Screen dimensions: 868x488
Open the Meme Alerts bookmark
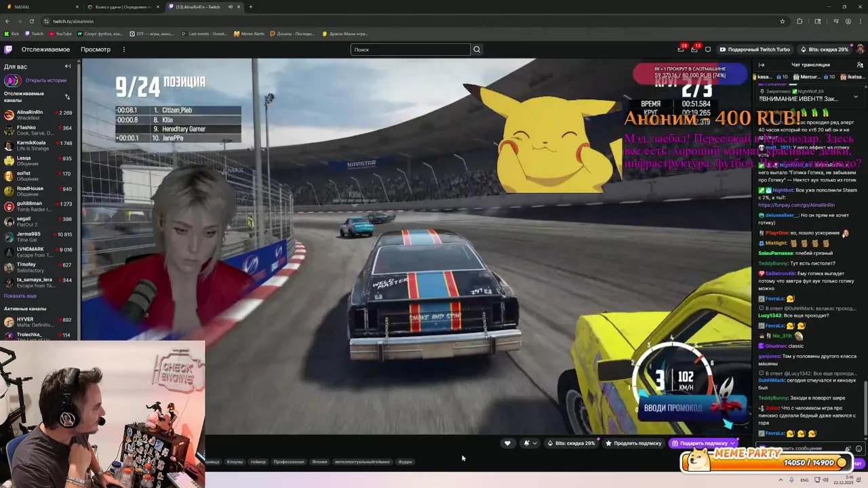(249, 33)
